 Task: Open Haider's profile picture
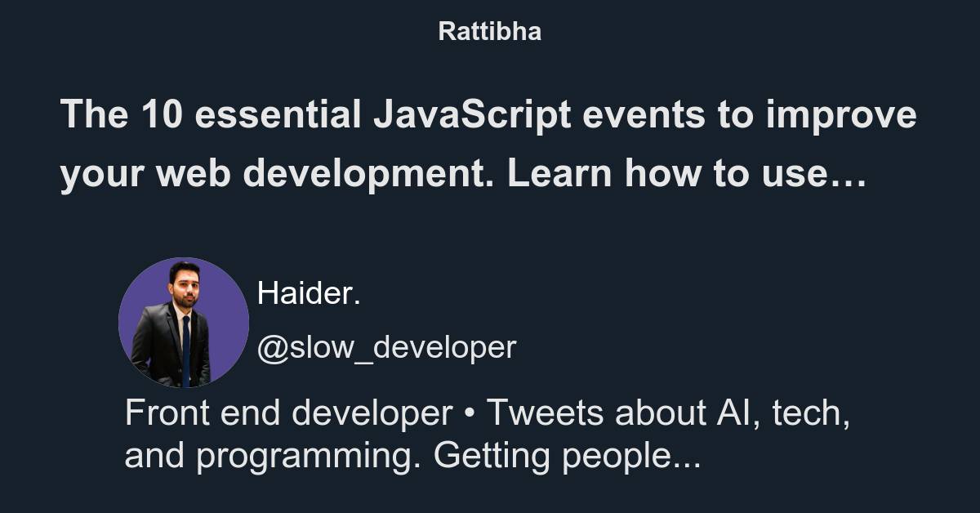pyautogui.click(x=184, y=322)
